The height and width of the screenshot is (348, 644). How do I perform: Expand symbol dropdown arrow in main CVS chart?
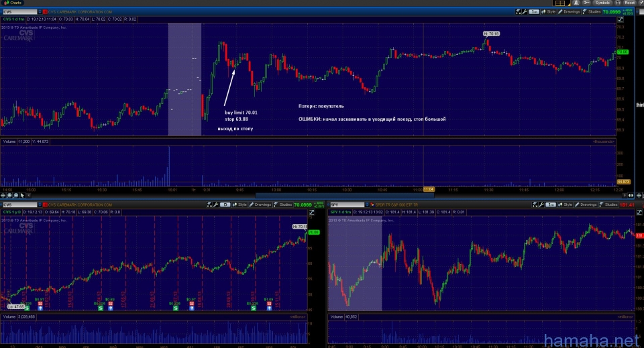click(x=40, y=12)
